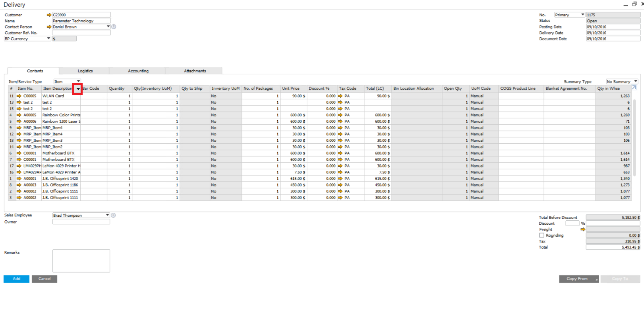Open the Accounting tab
The width and height of the screenshot is (644, 316).
(138, 71)
